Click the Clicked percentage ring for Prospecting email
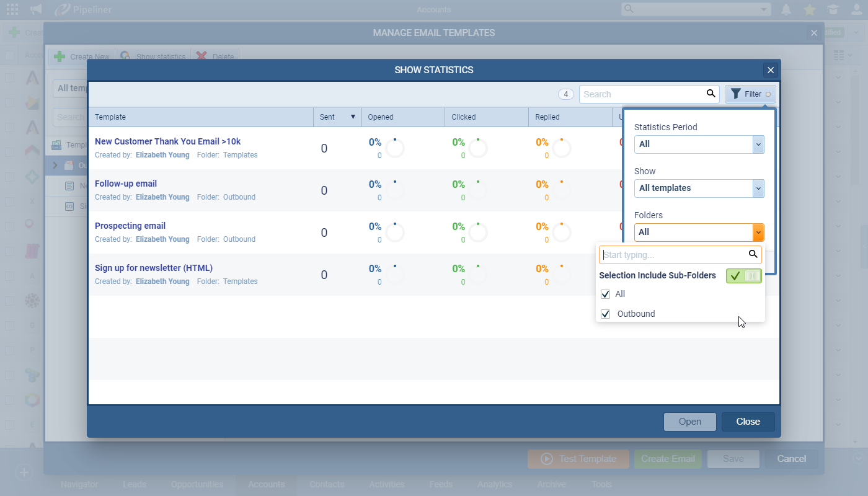The image size is (868, 496). pyautogui.click(x=478, y=232)
